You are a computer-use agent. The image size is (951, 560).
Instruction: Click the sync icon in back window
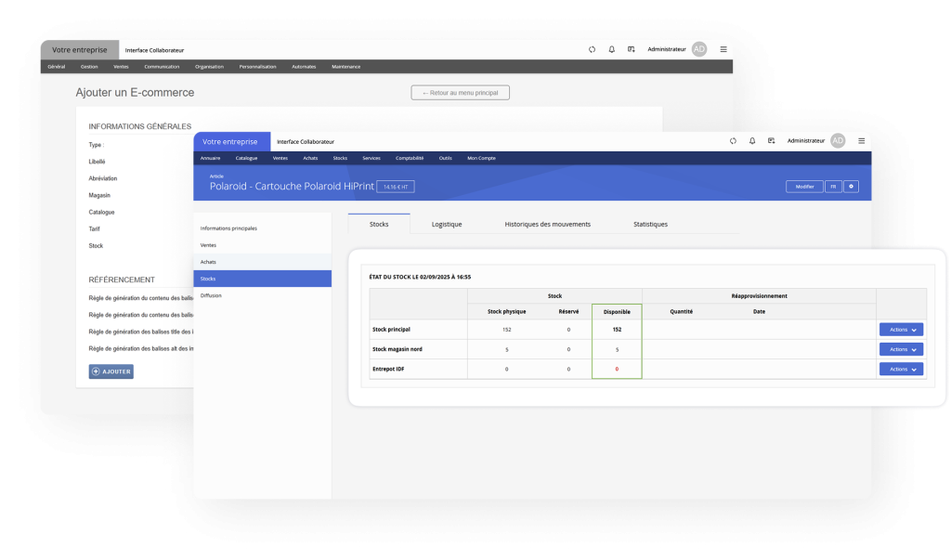592,49
